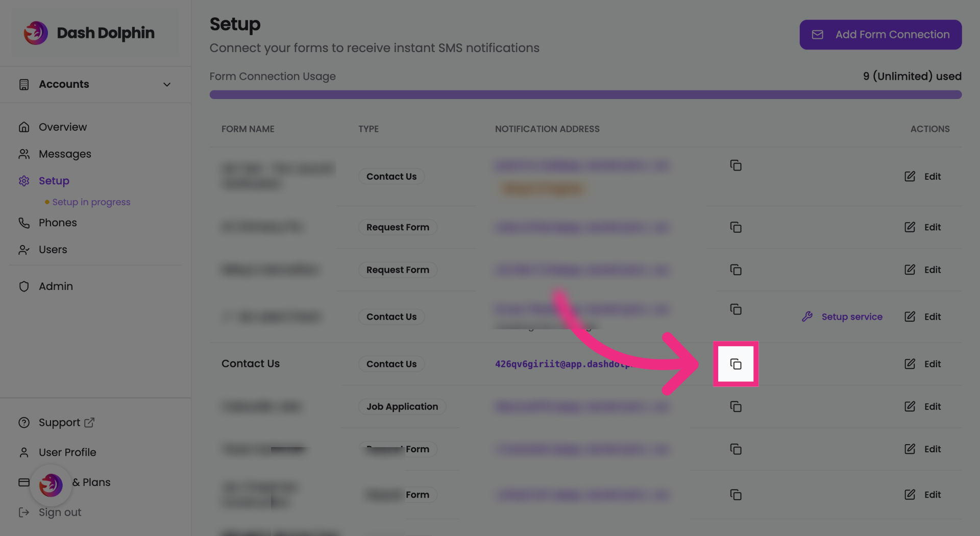Select Setup in the sidebar
Viewport: 980px width, 536px height.
54,181
